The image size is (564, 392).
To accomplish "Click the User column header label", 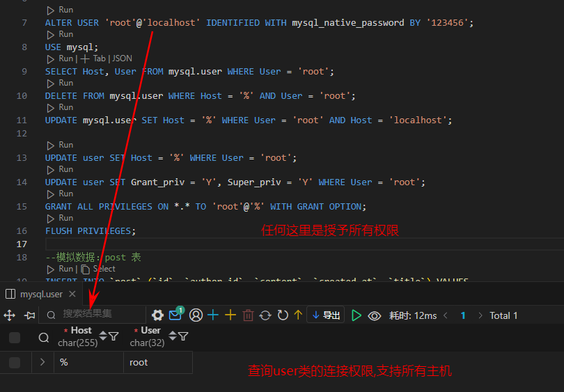I will (150, 330).
